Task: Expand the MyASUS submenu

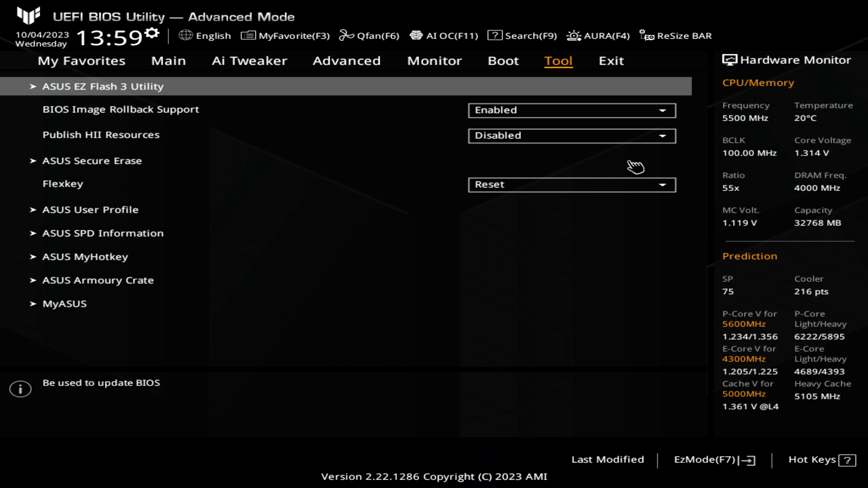Action: (58, 304)
